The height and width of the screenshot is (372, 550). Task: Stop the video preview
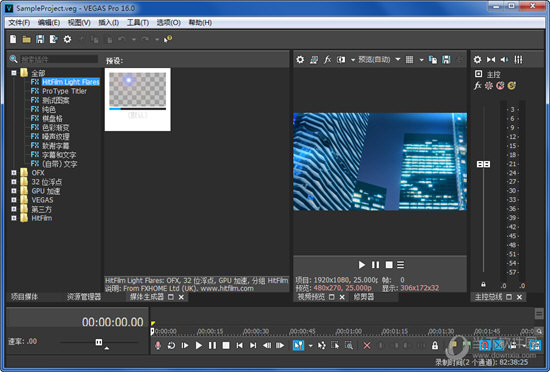(x=389, y=265)
